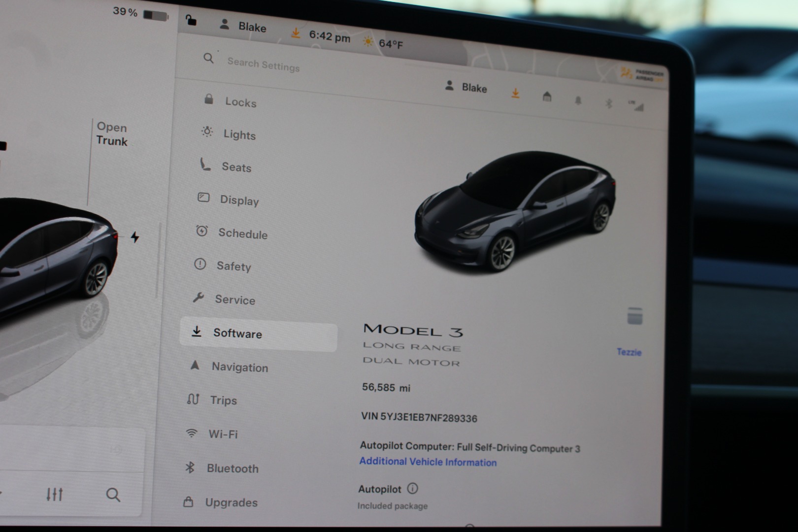Screen dimensions: 798x532
Task: Tap the Tezzie vehicle name link
Action: coord(629,352)
